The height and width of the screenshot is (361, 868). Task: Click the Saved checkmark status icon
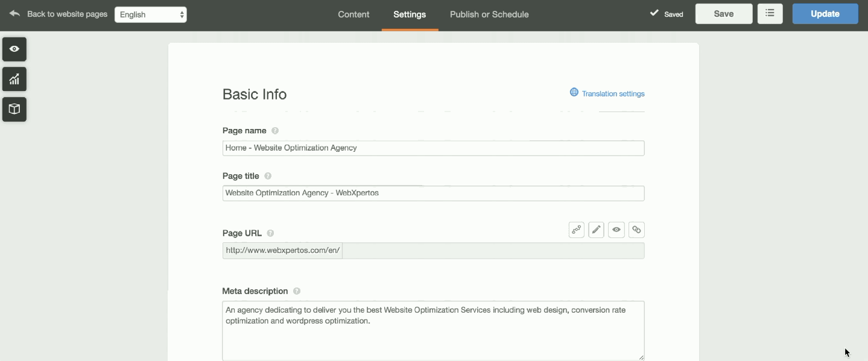654,13
